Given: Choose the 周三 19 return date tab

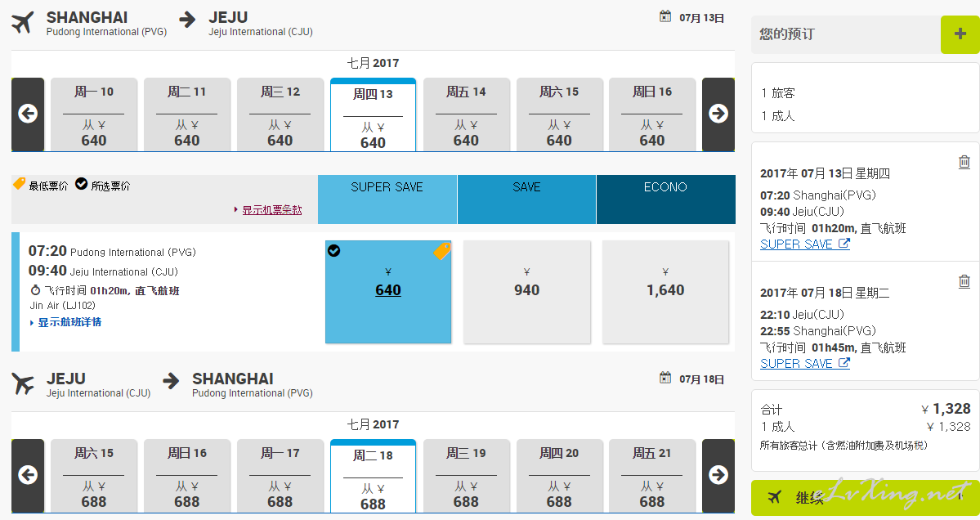Looking at the screenshot, I should point(466,476).
